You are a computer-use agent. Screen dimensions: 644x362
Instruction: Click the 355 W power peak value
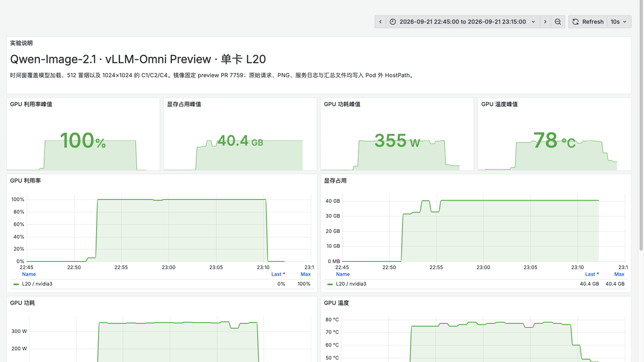click(x=397, y=141)
